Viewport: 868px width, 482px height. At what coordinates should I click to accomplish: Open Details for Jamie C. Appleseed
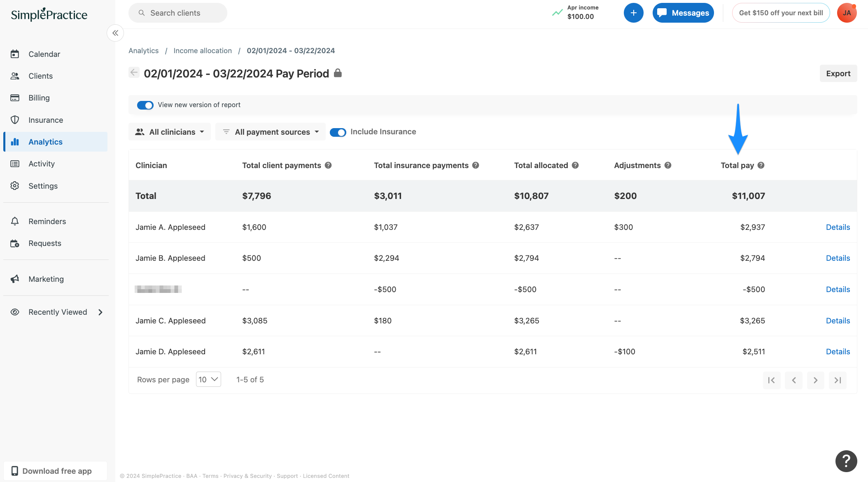838,321
